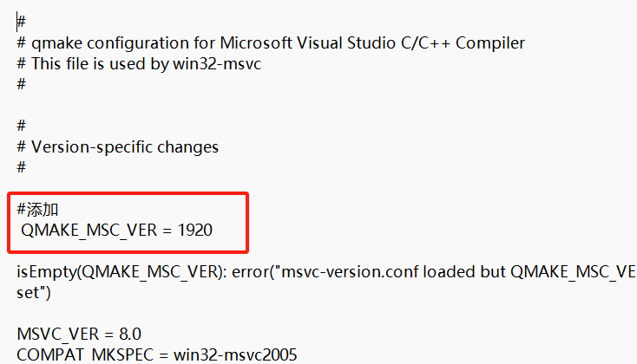
Task: Click 'MSVC_VER' variable name
Action: point(57,335)
